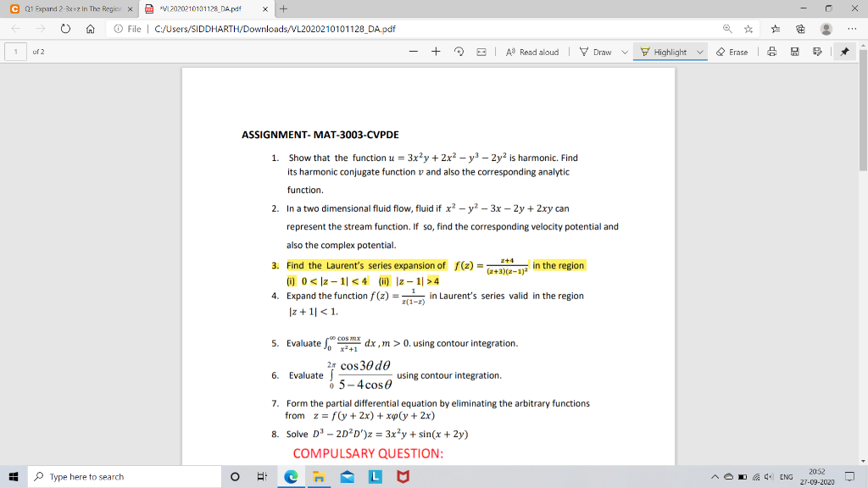Open the blue L app on taskbar
The height and width of the screenshot is (488, 868).
tap(375, 476)
